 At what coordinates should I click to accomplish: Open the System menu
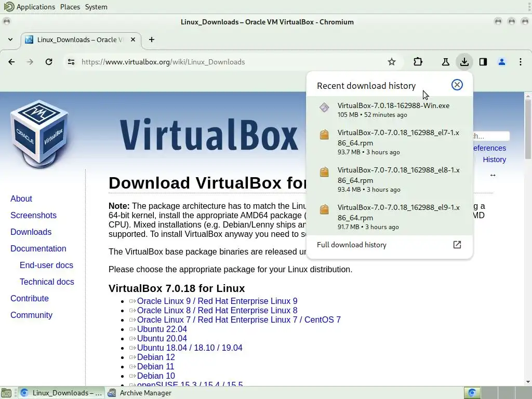96,7
